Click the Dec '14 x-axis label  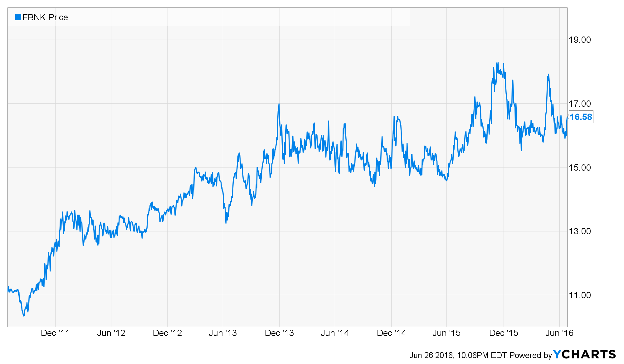[x=392, y=333]
